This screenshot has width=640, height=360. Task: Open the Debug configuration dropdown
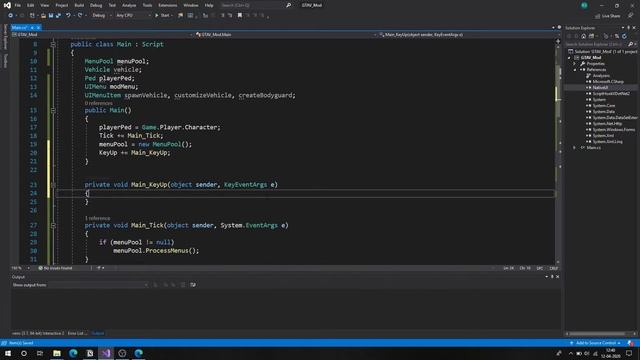(x=102, y=16)
